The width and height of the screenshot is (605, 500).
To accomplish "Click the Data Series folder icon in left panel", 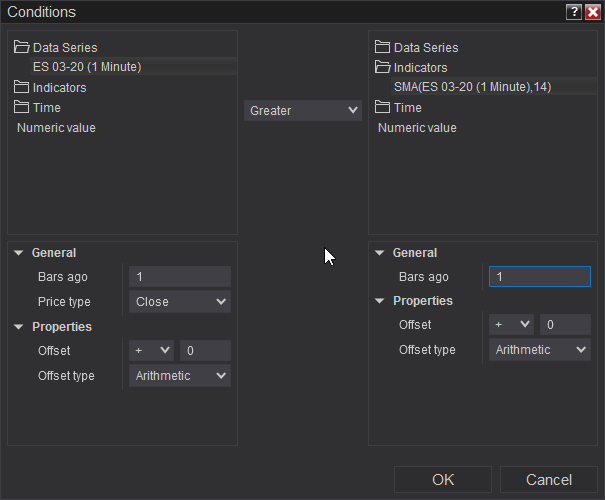I will (x=22, y=47).
